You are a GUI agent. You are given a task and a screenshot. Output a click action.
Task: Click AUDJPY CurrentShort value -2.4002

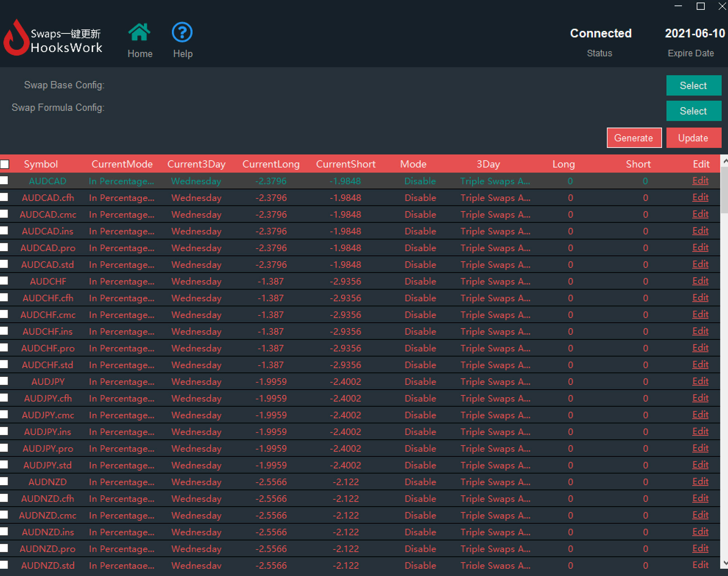tap(345, 382)
